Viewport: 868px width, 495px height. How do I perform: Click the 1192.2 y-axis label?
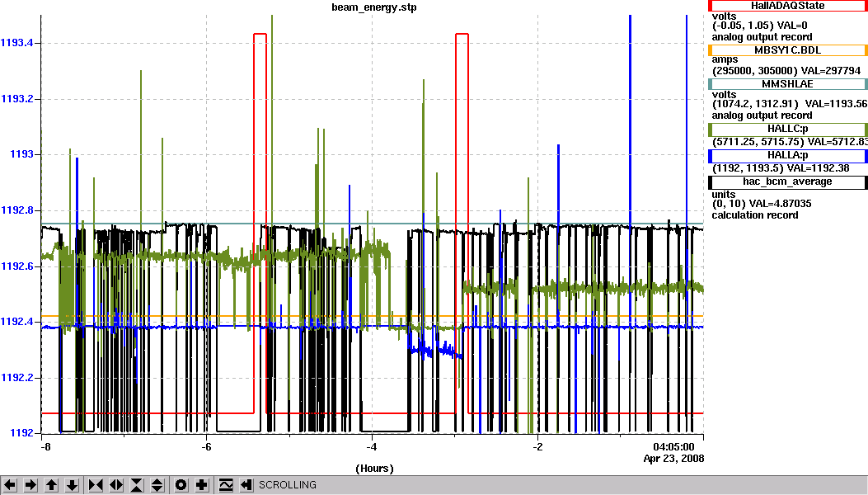(16, 378)
